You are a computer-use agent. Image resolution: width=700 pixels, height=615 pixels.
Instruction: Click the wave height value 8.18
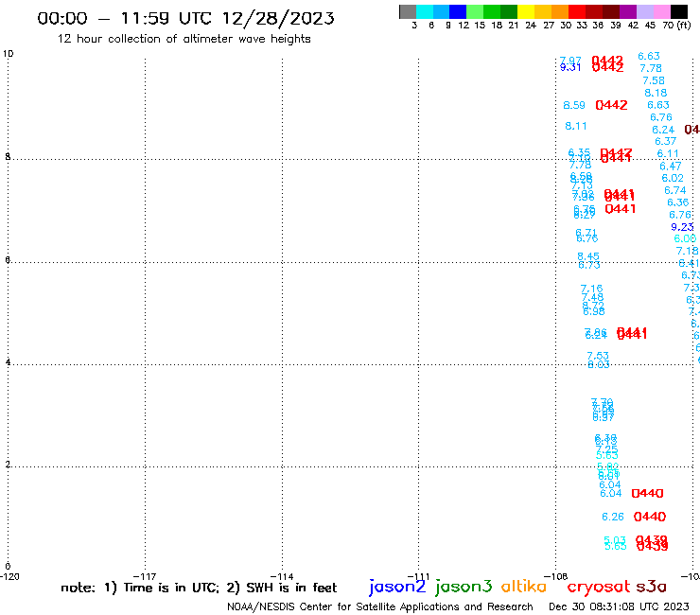point(656,93)
